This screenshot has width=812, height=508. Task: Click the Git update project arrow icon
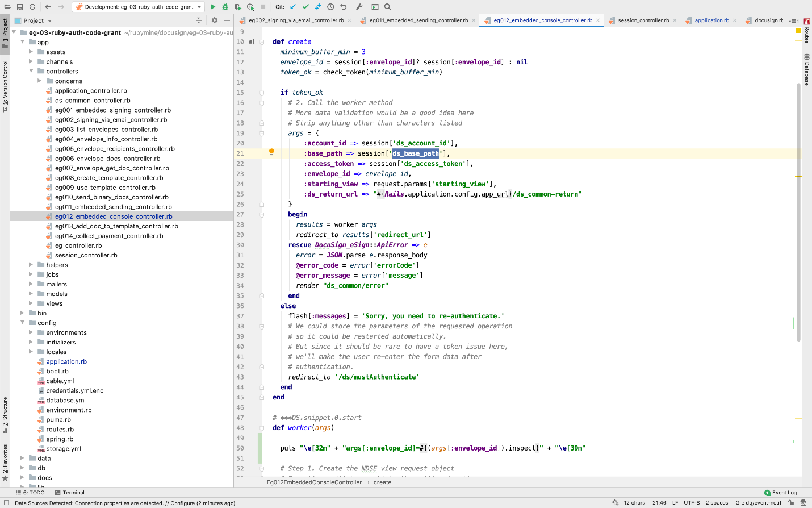(293, 7)
